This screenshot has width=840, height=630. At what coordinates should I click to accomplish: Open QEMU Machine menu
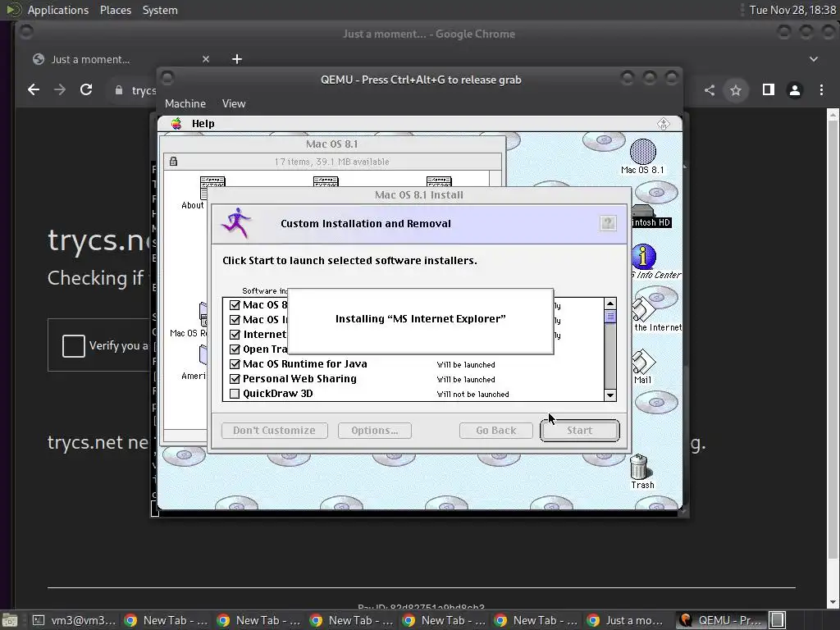coord(185,103)
